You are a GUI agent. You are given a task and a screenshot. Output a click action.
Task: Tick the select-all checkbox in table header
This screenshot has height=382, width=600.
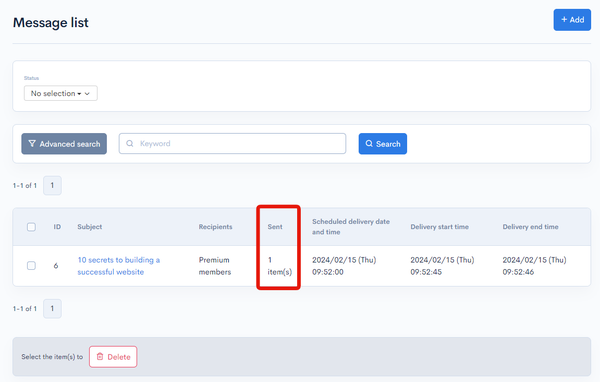pyautogui.click(x=31, y=227)
